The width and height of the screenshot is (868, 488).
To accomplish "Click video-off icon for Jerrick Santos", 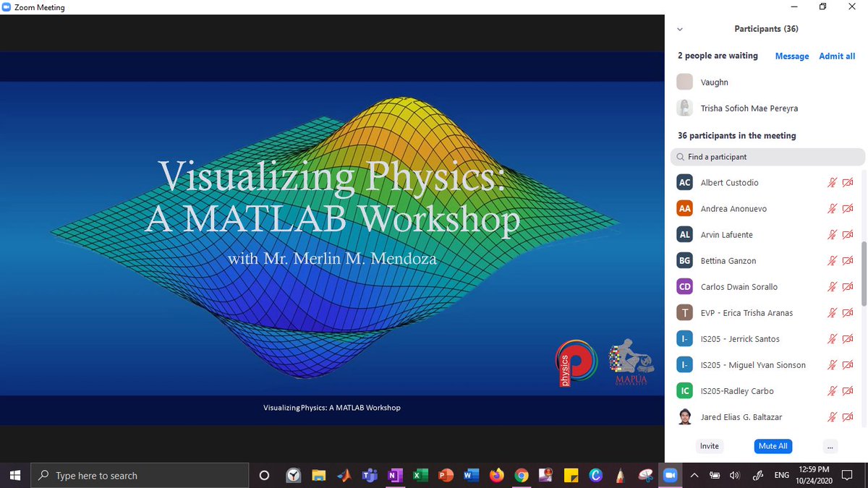I will pyautogui.click(x=848, y=339).
